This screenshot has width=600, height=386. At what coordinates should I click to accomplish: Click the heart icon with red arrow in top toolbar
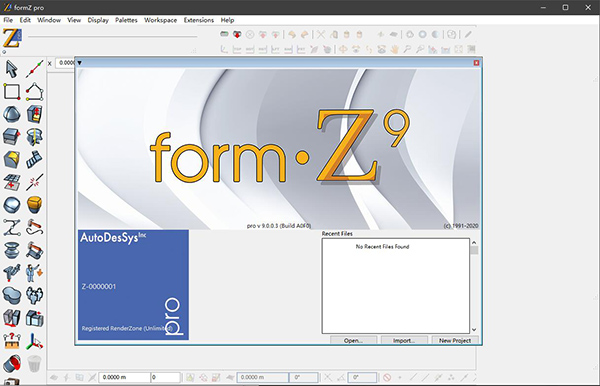(237, 34)
